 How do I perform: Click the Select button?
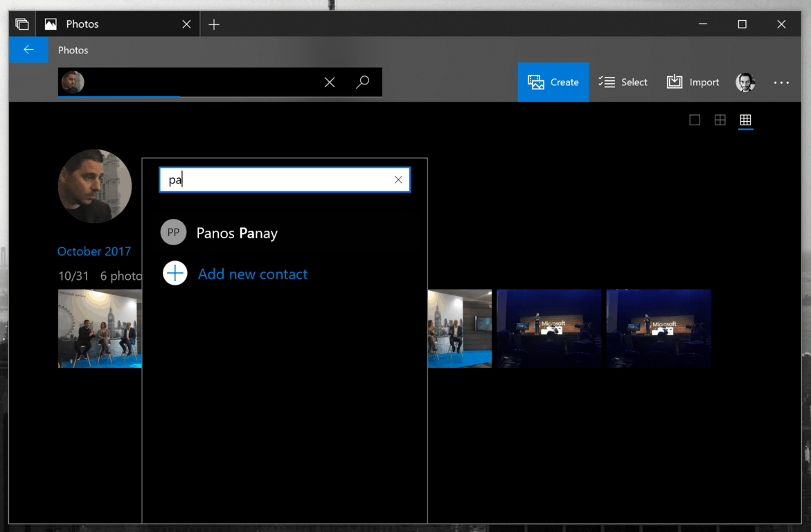[x=623, y=82]
